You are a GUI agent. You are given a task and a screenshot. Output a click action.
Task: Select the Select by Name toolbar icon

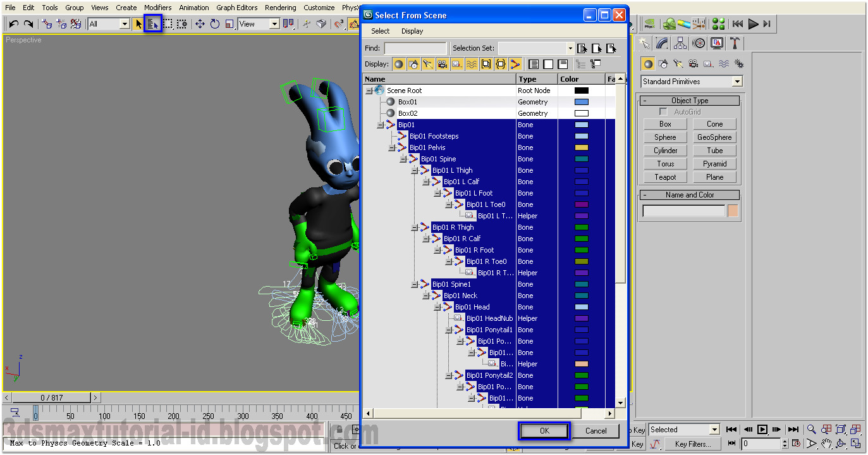point(153,24)
